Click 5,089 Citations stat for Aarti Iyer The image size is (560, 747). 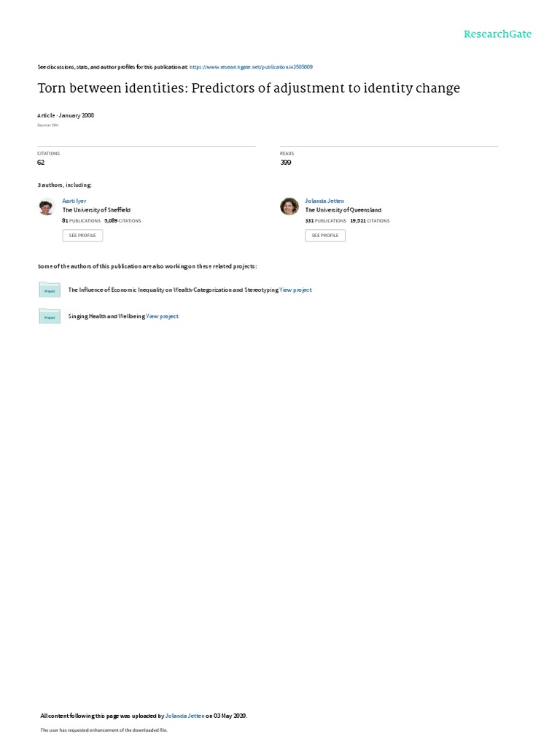point(122,221)
